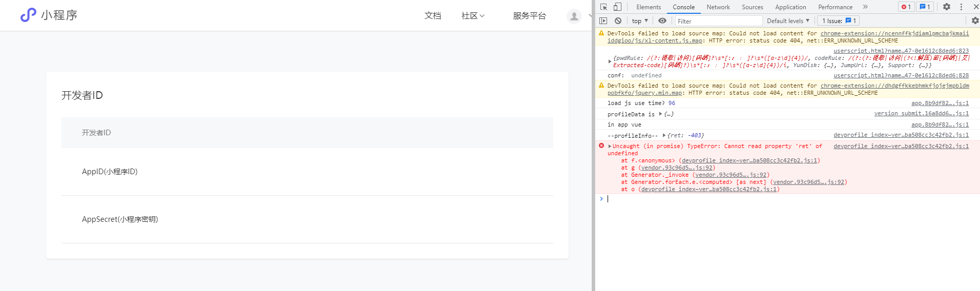Toggle the live expression eye icon

pos(662,20)
